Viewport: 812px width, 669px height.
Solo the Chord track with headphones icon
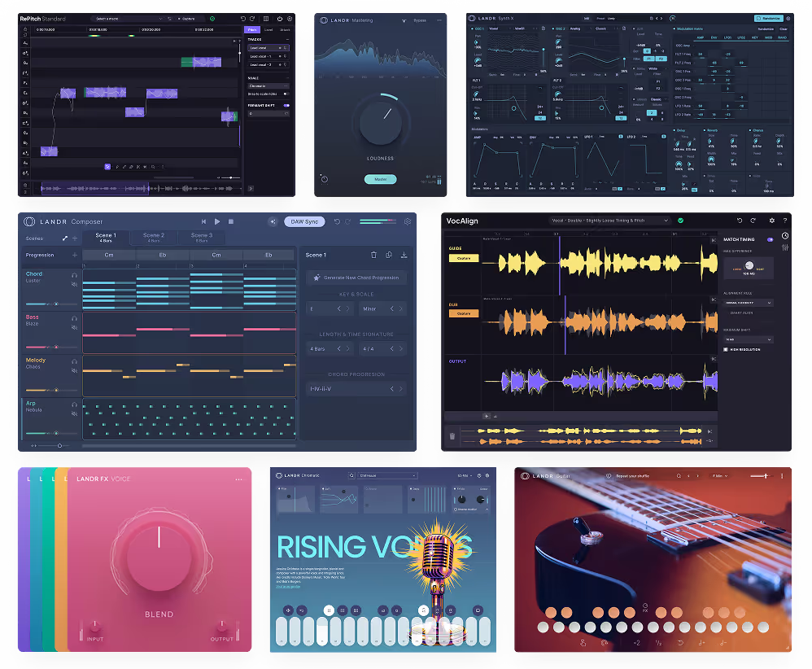74,275
